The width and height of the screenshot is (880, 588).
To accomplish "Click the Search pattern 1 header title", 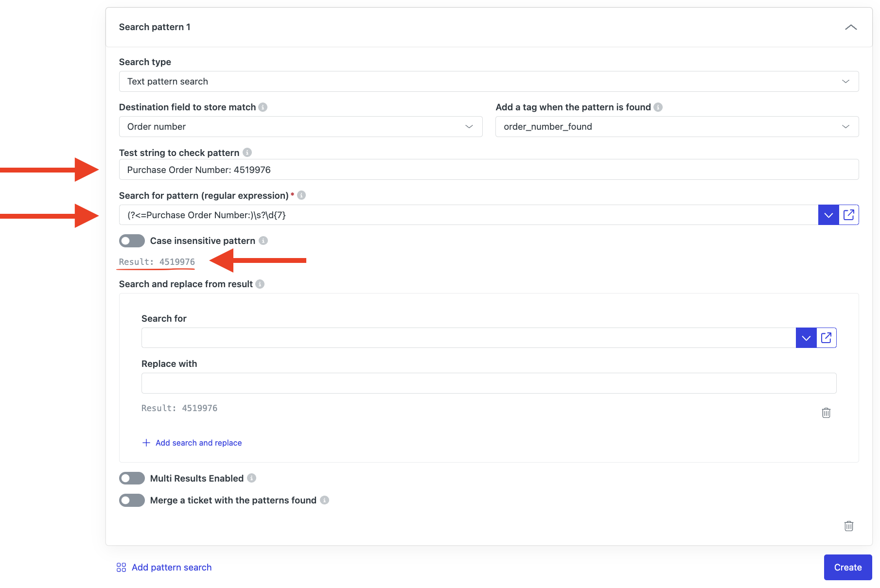I will pos(155,27).
